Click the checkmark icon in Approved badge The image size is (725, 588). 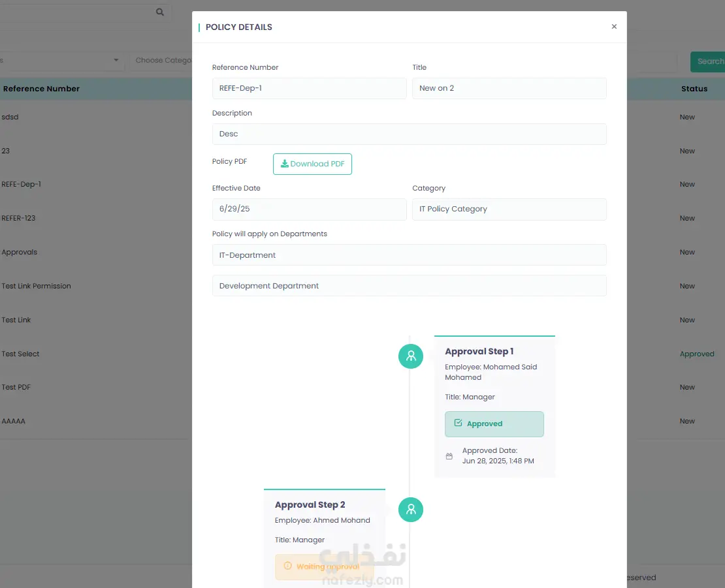(x=458, y=423)
